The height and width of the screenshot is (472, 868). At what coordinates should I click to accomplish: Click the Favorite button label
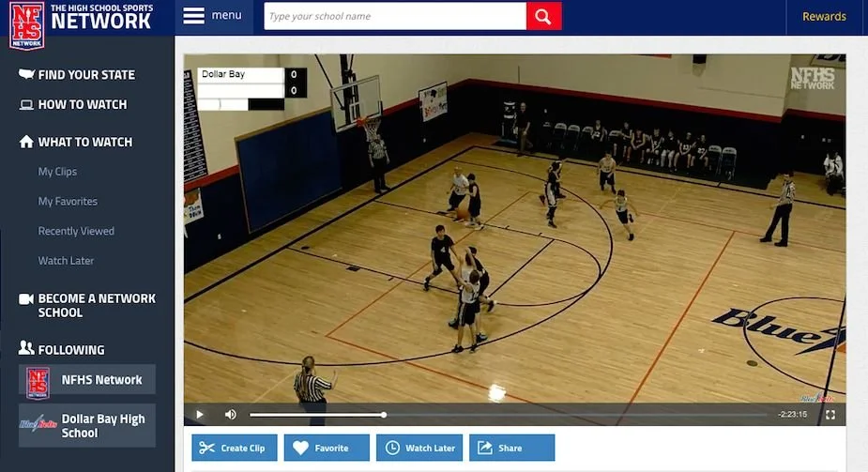(331, 449)
